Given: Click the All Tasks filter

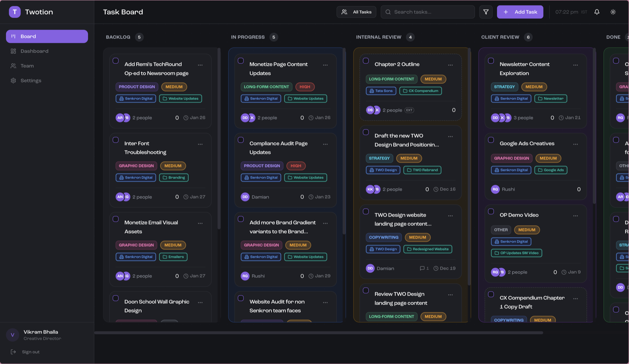Looking at the screenshot, I should click(356, 12).
